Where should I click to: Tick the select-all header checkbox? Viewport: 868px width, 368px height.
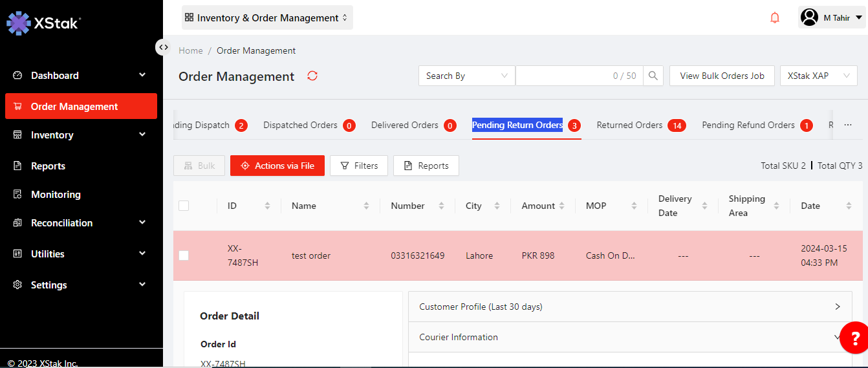[x=184, y=206]
